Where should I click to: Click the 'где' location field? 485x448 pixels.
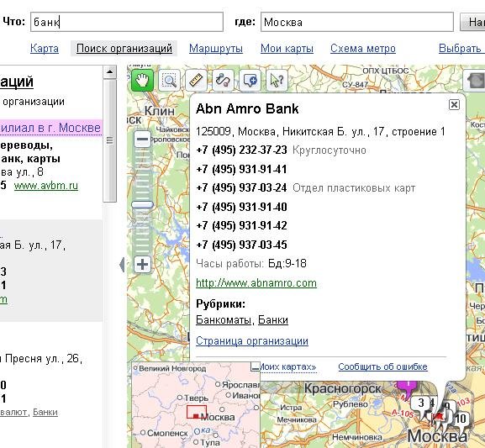click(x=357, y=22)
